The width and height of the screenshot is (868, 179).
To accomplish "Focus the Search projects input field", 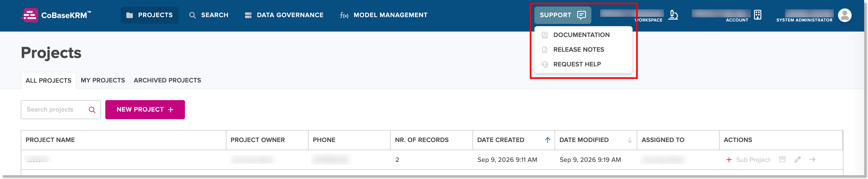I will click(x=61, y=110).
